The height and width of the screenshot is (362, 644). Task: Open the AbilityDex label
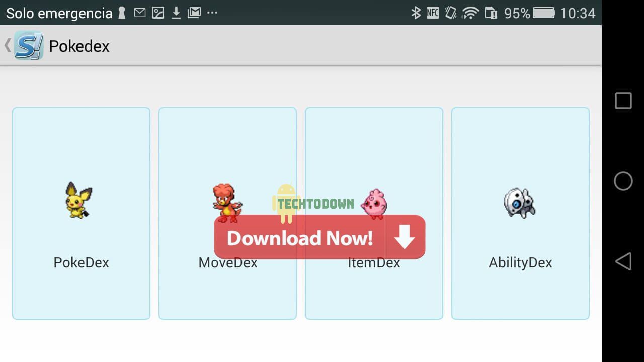(x=520, y=262)
